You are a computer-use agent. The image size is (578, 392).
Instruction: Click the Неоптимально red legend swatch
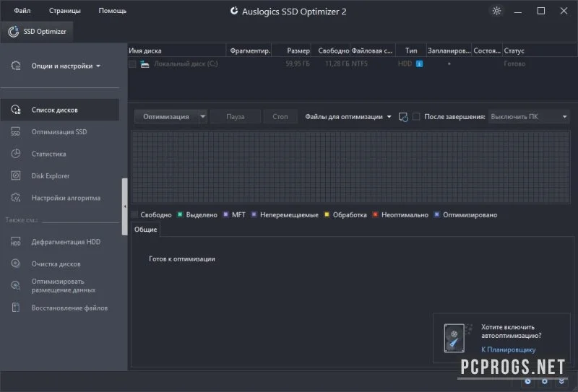(x=375, y=214)
